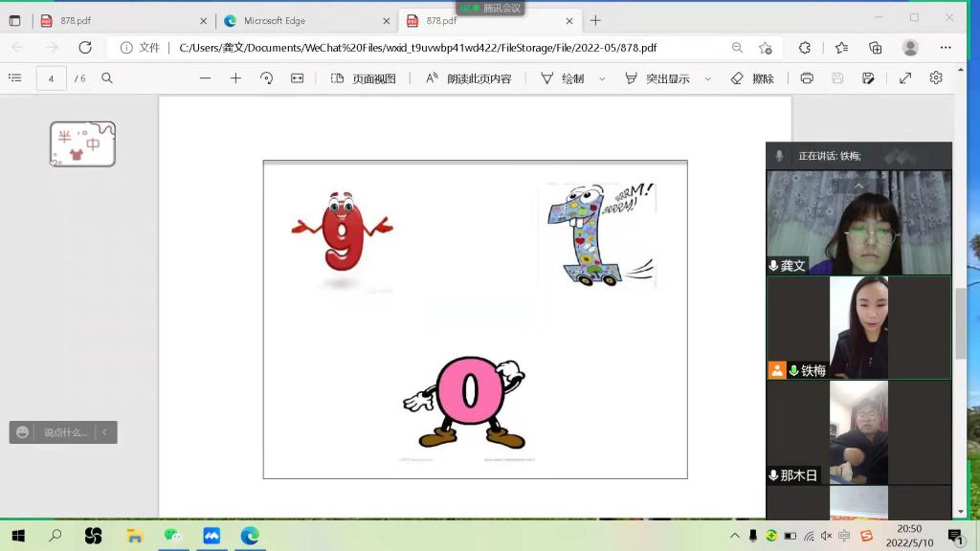This screenshot has height=551, width=980.
Task: Enter PDF full screen mode
Action: tap(905, 78)
